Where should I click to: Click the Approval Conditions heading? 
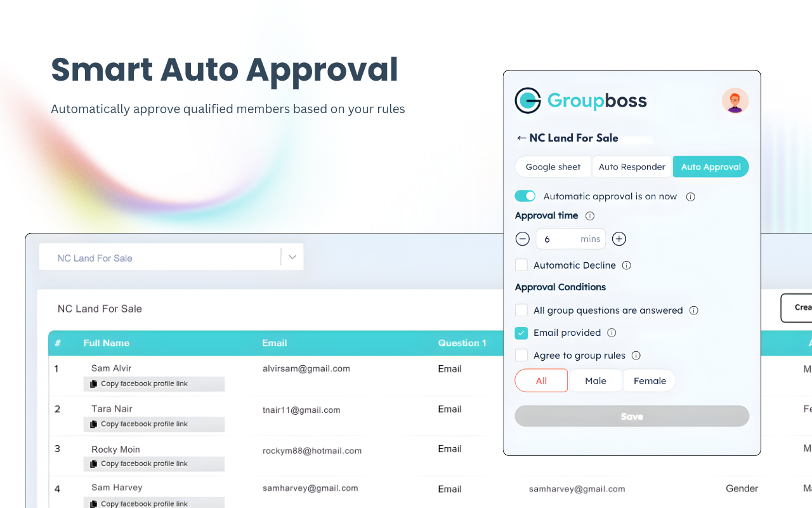pos(561,287)
